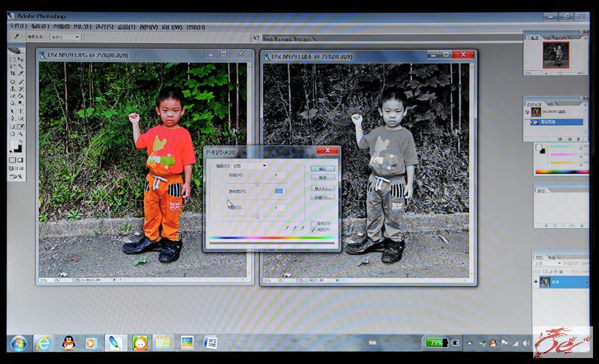Pick the first eyedropper in Hue/Saturation dialog
Viewport: 599px width, 364px height.
(x=287, y=228)
